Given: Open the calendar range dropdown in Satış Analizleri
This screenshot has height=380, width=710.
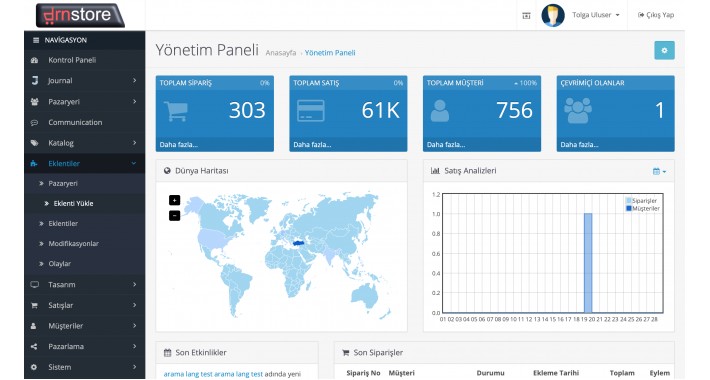Looking at the screenshot, I should [x=659, y=172].
